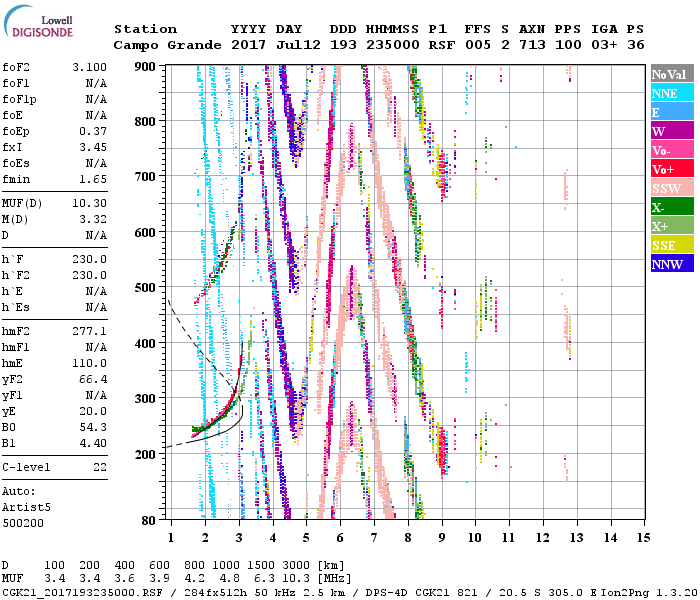Click the C-level value 22
Screen dimensions: 700x600
[99, 467]
